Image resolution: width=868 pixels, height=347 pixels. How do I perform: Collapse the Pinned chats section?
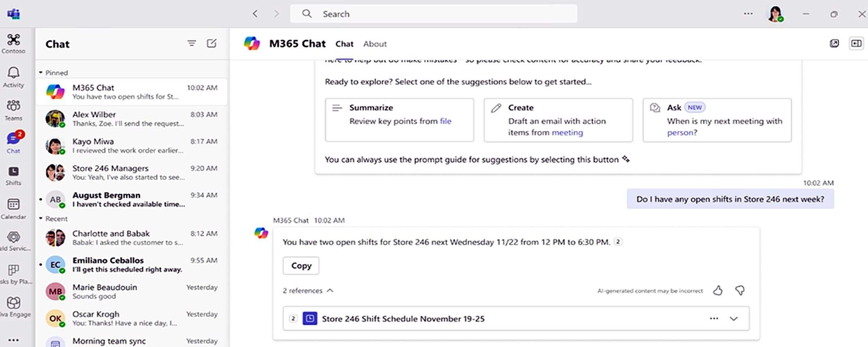point(41,72)
